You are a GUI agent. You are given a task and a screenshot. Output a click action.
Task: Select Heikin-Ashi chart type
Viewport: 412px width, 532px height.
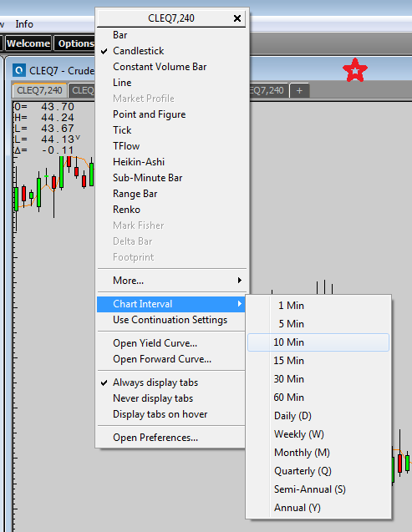[171, 162]
